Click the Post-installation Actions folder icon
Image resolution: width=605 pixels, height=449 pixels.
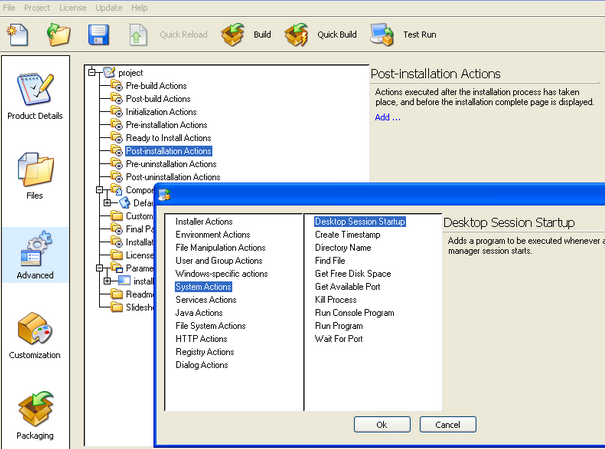pyautogui.click(x=117, y=150)
